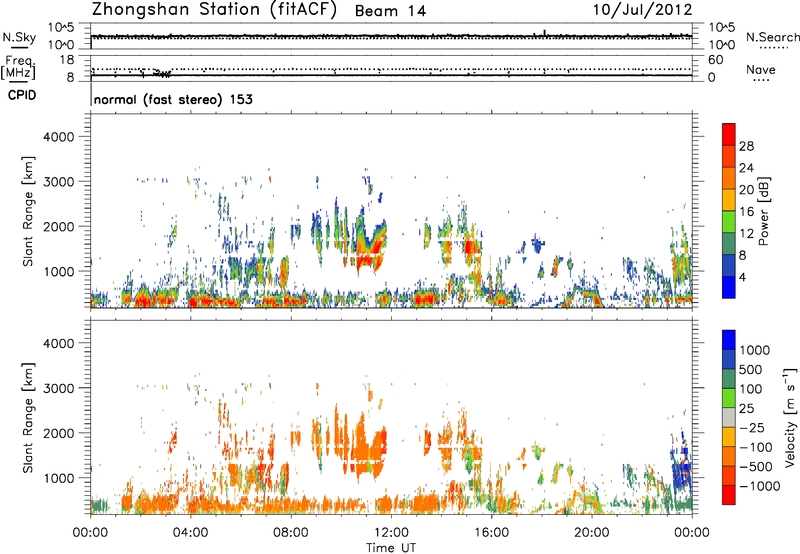Click the '-25' tick on velocity colorbar
800x554 pixels.
[752, 428]
